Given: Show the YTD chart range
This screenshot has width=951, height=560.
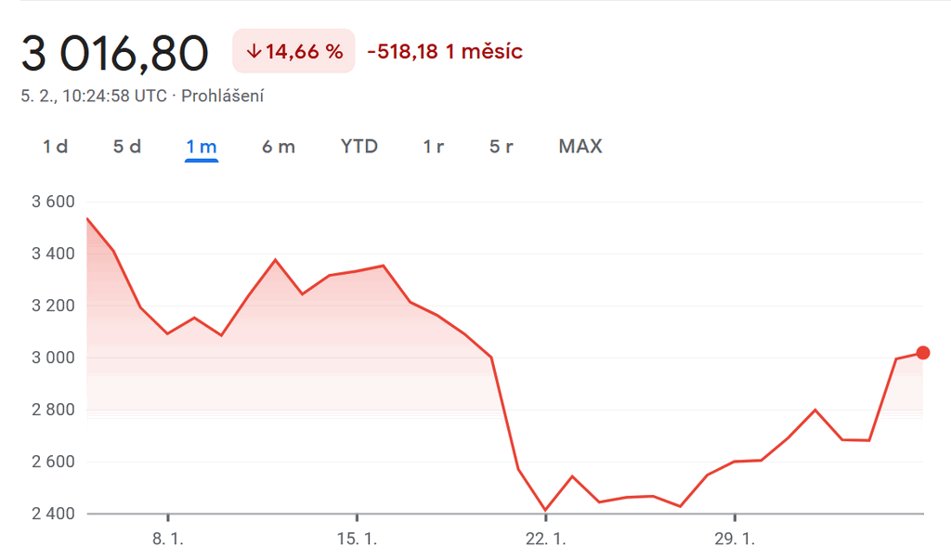Looking at the screenshot, I should click(359, 146).
